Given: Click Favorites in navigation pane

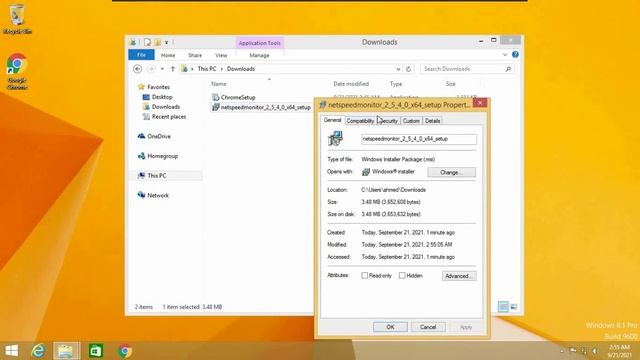Looking at the screenshot, I should point(158,87).
